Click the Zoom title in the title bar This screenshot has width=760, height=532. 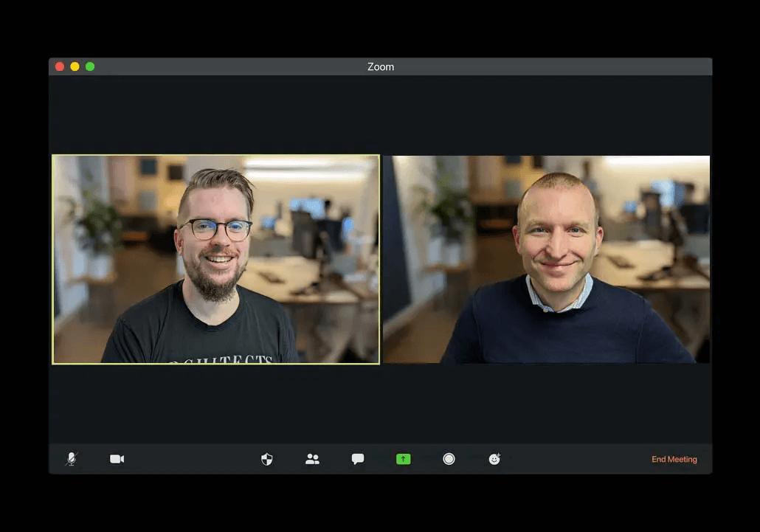381,66
